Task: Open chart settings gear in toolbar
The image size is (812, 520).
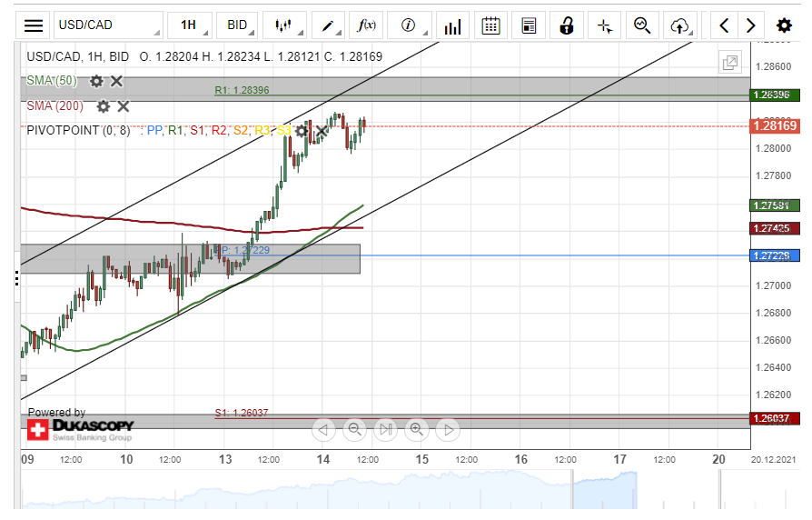Action: click(784, 25)
